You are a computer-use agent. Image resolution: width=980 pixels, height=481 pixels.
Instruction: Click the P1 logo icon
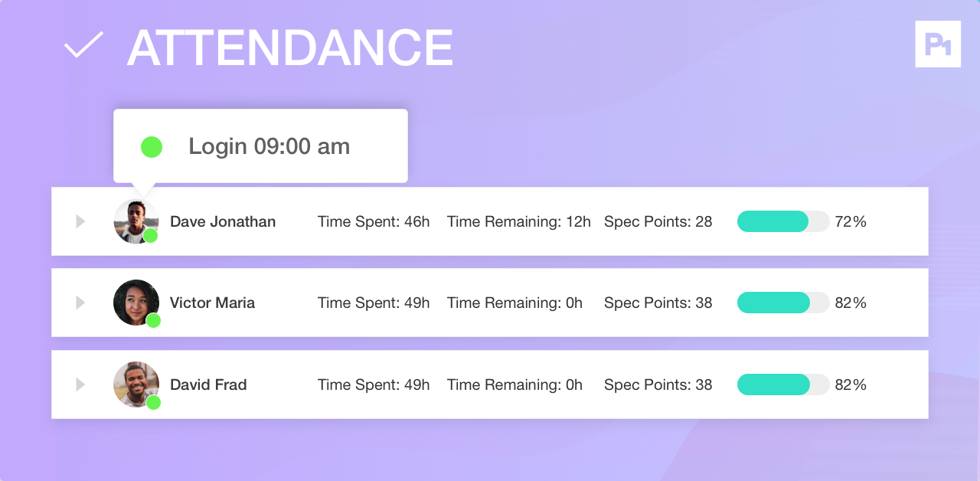(x=938, y=44)
